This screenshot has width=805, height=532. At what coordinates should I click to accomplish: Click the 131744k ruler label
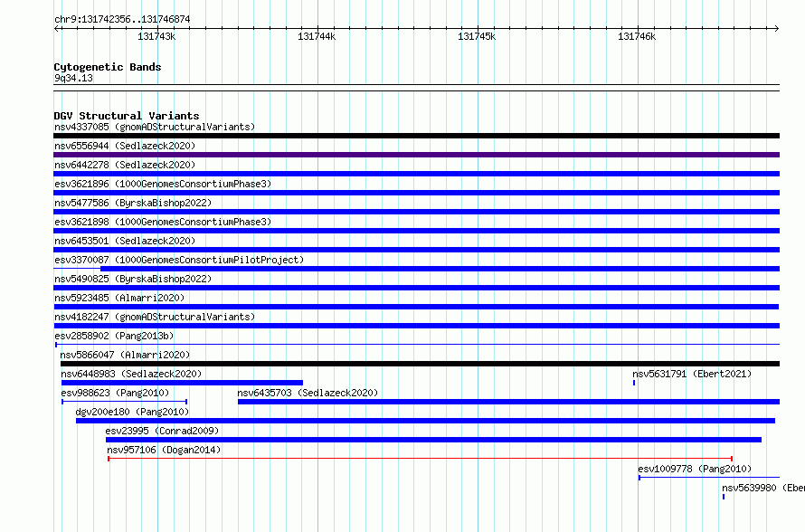click(x=317, y=36)
